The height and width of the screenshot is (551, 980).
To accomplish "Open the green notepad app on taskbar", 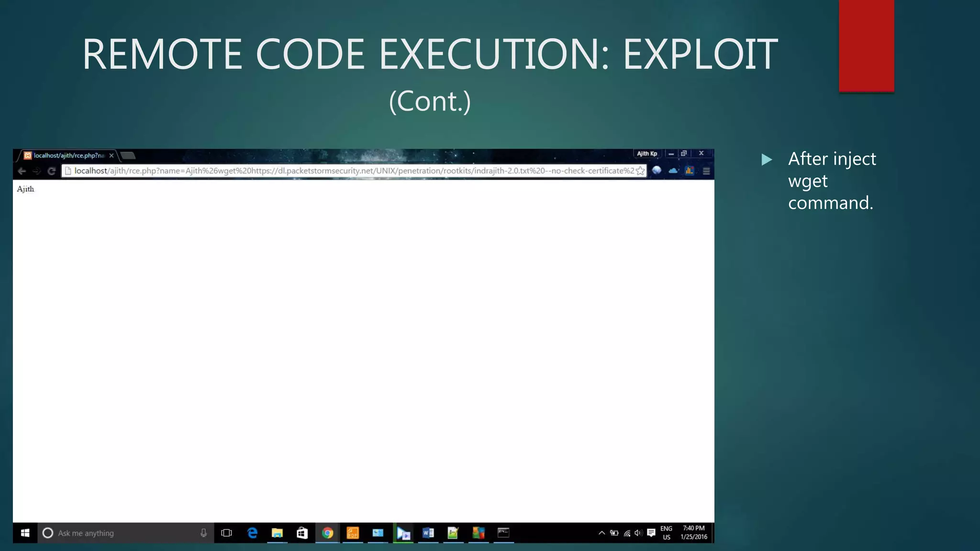I will [453, 533].
